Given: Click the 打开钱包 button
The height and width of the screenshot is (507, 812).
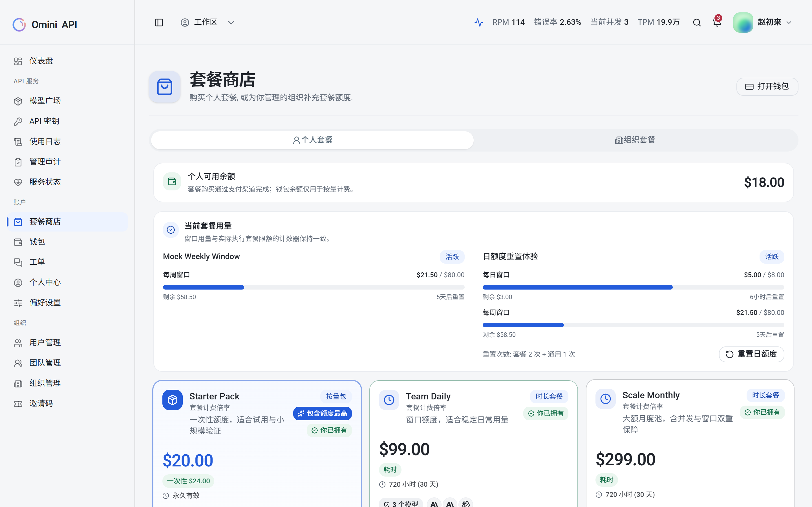Looking at the screenshot, I should (767, 86).
